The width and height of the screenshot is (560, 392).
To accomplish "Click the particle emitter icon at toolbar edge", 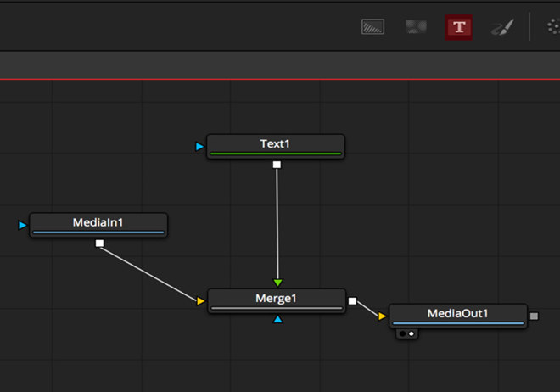I will pos(552,27).
